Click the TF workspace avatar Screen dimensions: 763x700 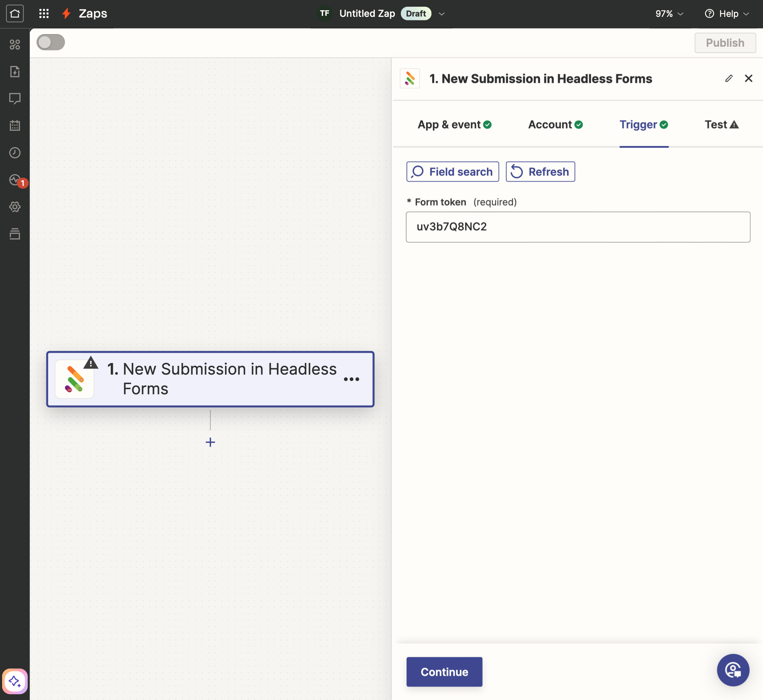(325, 14)
